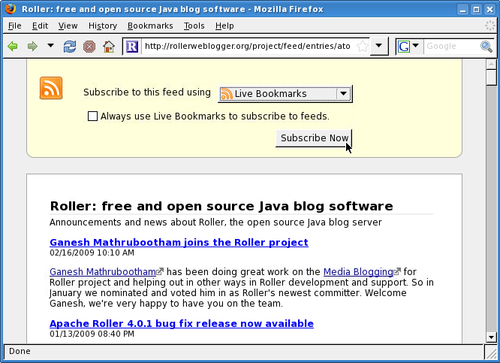Click the 02/16/2009 10:10 AM date text
Screen dimensions: 500x363
pyautogui.click(x=92, y=253)
